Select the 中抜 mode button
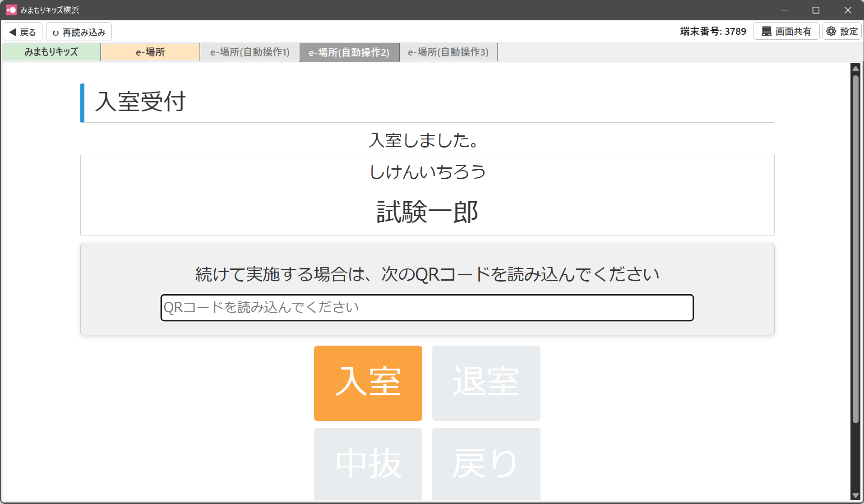Image resolution: width=864 pixels, height=504 pixels. tap(368, 463)
